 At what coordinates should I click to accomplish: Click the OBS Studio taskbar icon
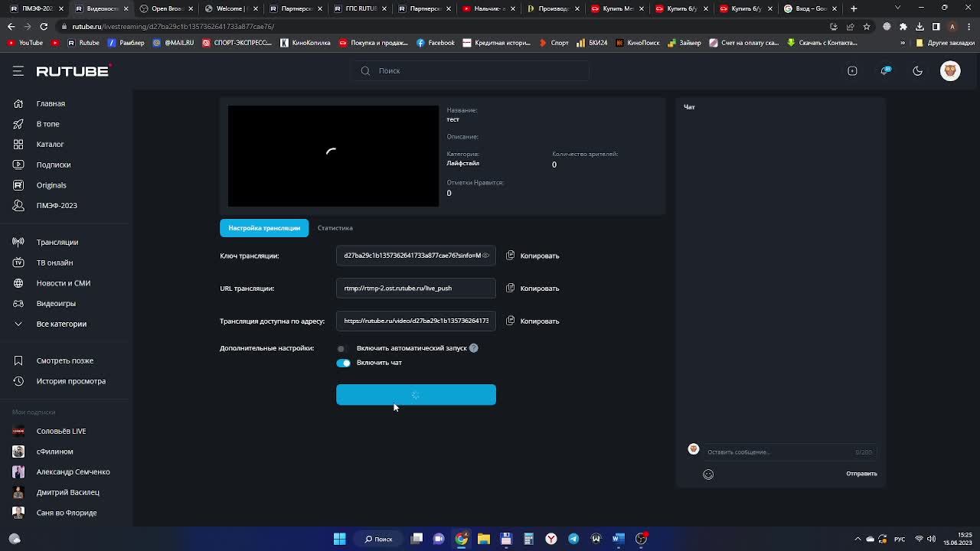tap(641, 539)
